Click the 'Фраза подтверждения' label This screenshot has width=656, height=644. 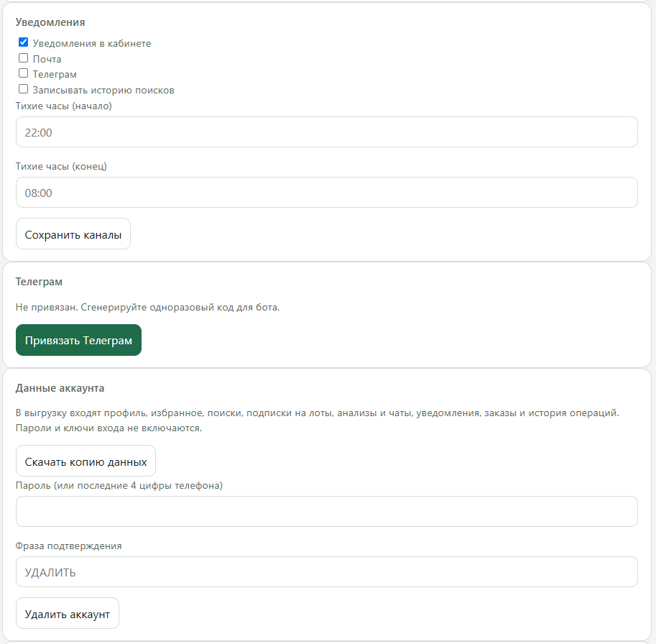[68, 546]
